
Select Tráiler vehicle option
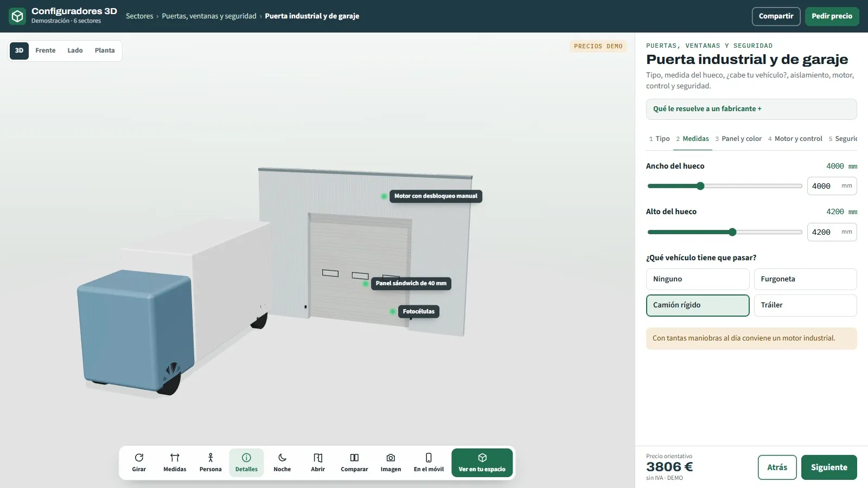[x=805, y=305]
